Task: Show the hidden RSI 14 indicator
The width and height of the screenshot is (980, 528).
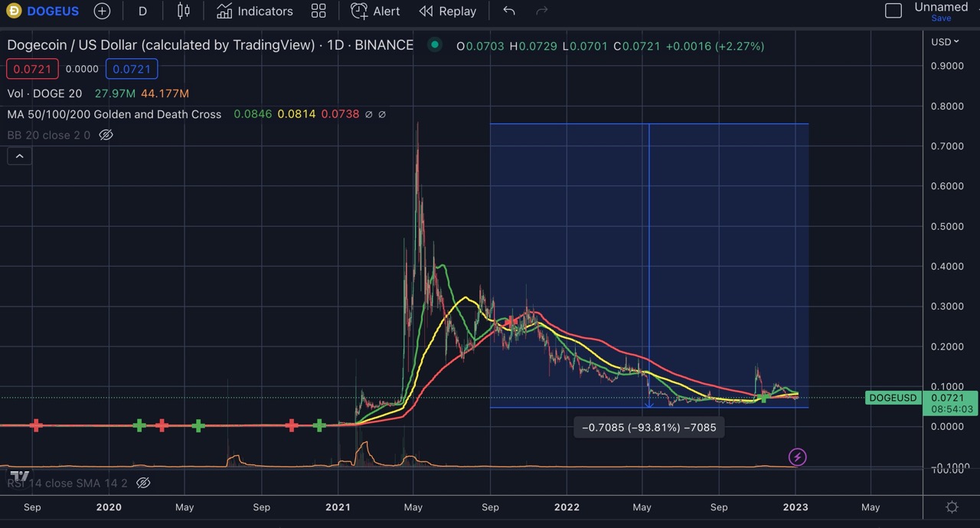Action: (x=143, y=483)
